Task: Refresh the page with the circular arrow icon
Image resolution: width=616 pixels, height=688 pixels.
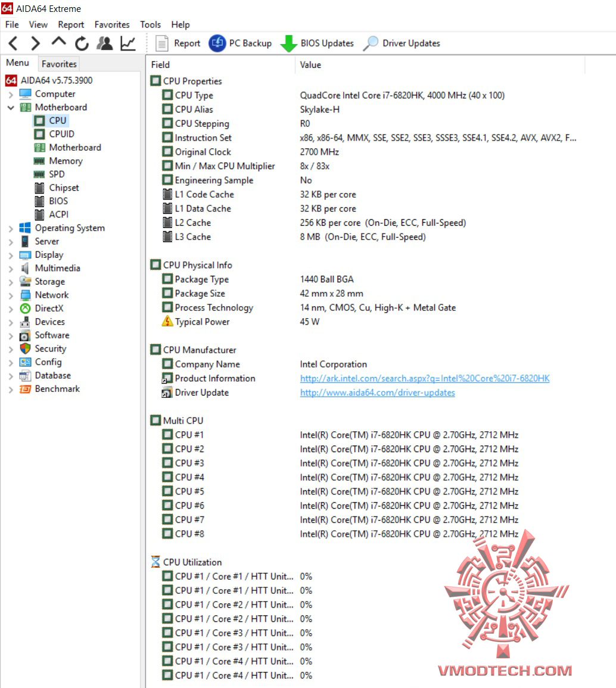Action: pyautogui.click(x=82, y=43)
